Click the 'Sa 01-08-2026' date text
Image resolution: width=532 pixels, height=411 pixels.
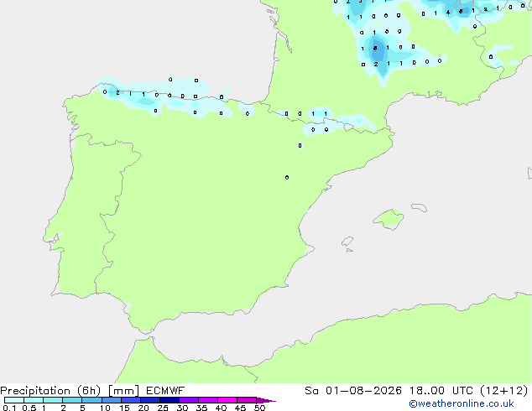[x=353, y=391]
